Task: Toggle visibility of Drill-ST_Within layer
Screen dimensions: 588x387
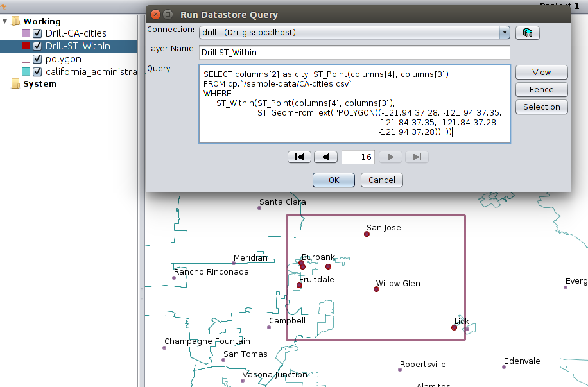Action: point(37,46)
